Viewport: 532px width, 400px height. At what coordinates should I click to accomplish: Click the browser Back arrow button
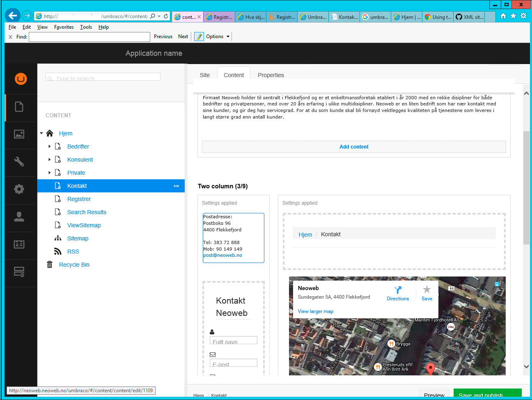point(13,16)
